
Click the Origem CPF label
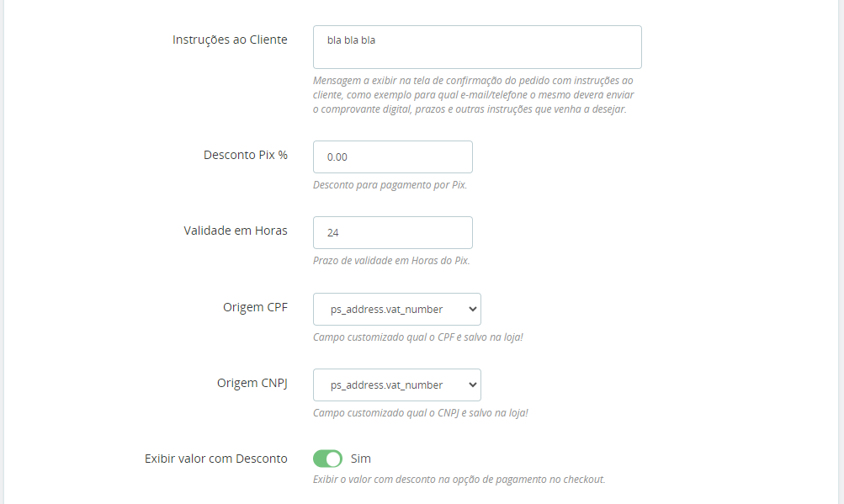click(255, 307)
